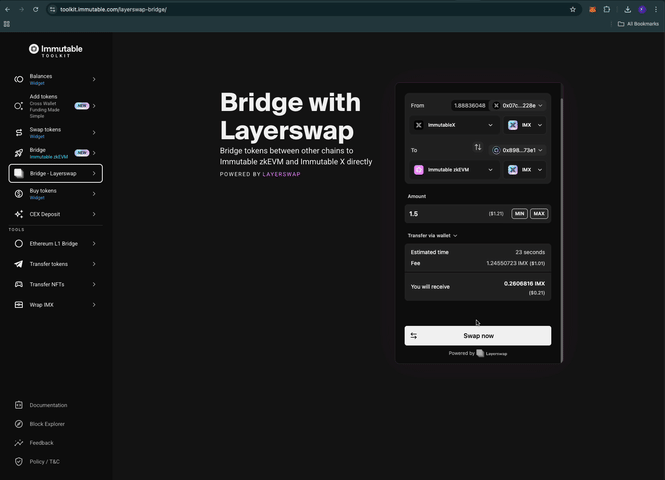Click the CEX Deposit sparkle icon
Image resolution: width=665 pixels, height=480 pixels.
[x=19, y=214]
